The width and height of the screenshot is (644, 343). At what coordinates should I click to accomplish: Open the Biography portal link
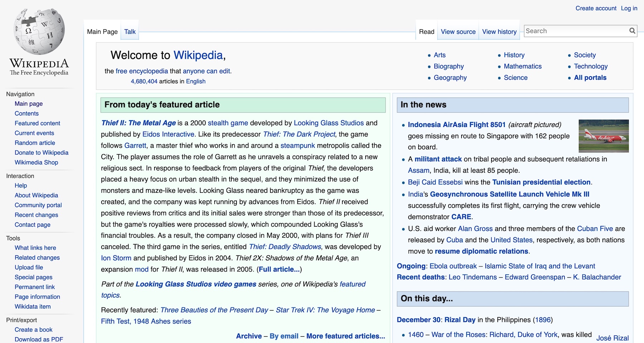(x=449, y=67)
